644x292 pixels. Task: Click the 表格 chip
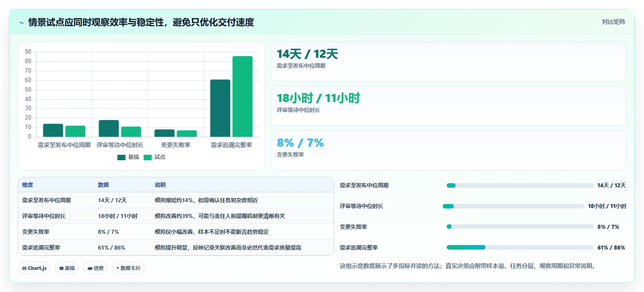pos(67,268)
